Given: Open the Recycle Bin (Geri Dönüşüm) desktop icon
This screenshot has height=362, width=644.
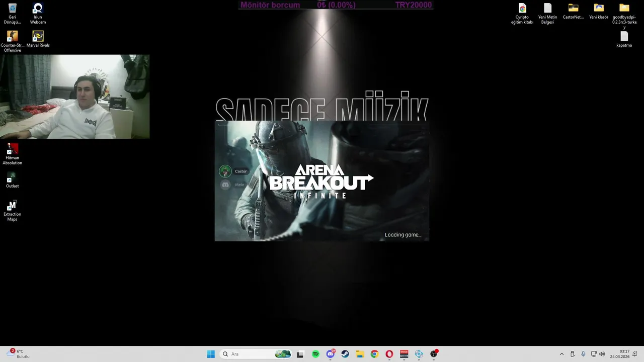Looking at the screenshot, I should [x=12, y=14].
